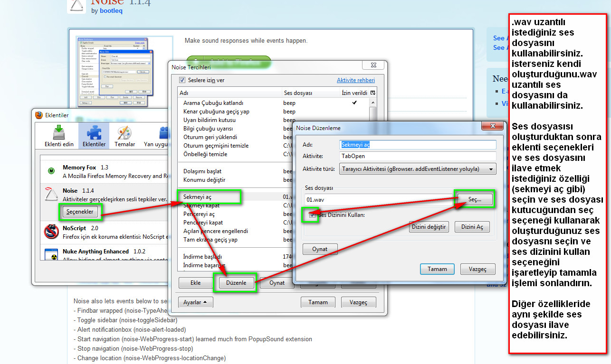Sort by the Adı column header

[x=230, y=93]
